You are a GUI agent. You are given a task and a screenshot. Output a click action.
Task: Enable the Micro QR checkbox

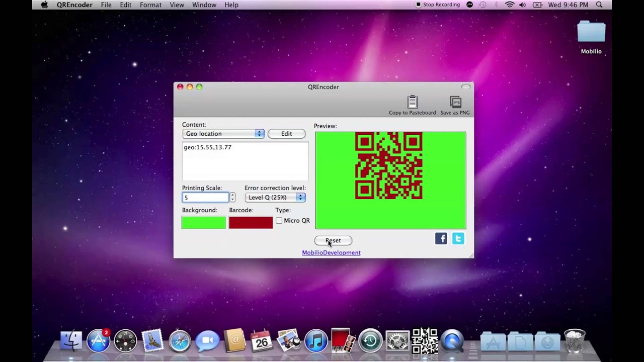click(x=279, y=220)
